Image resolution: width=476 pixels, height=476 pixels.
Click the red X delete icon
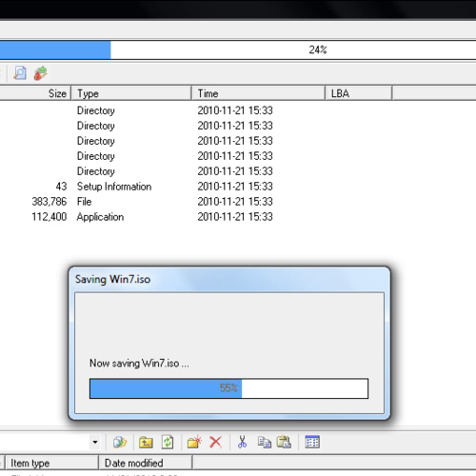point(216,442)
